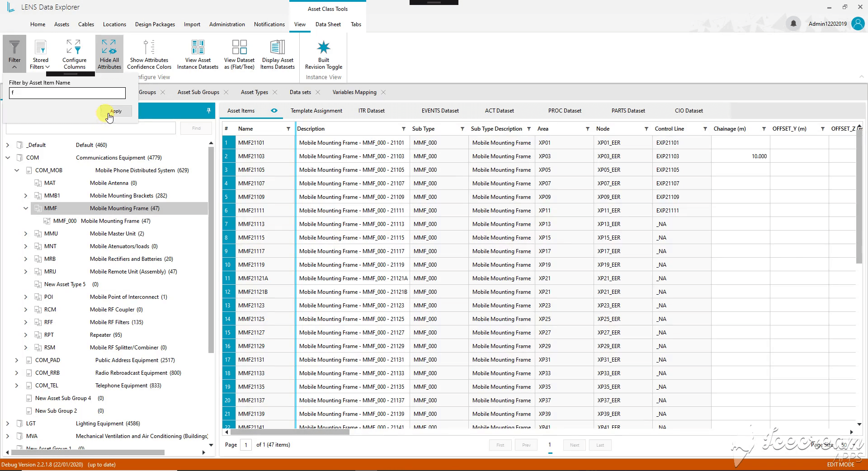Expand the MMB1 Mobile Mounting Brackets node

(26, 196)
